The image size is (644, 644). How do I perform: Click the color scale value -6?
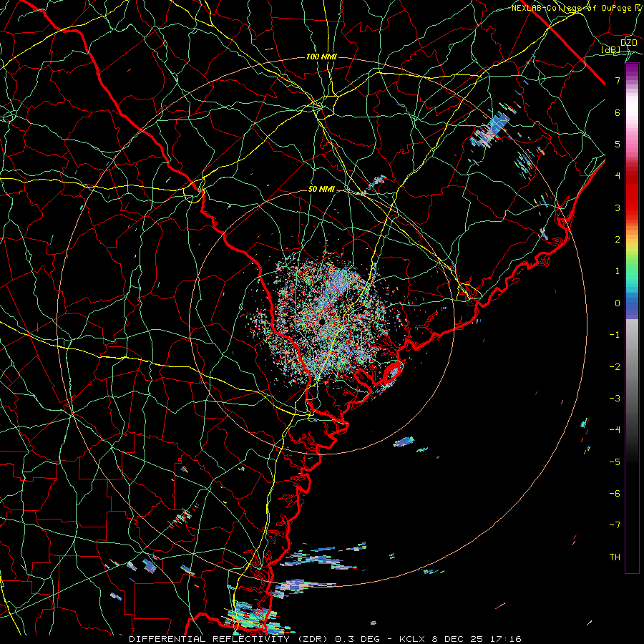coord(615,494)
